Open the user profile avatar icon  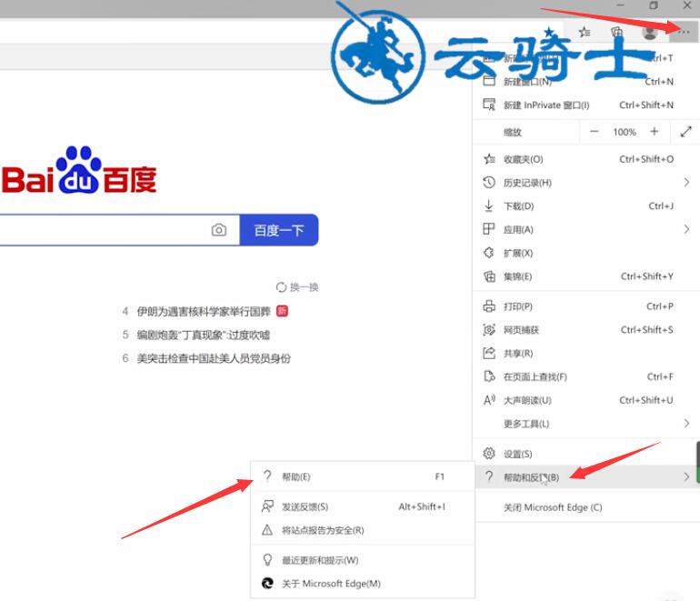coord(650,32)
